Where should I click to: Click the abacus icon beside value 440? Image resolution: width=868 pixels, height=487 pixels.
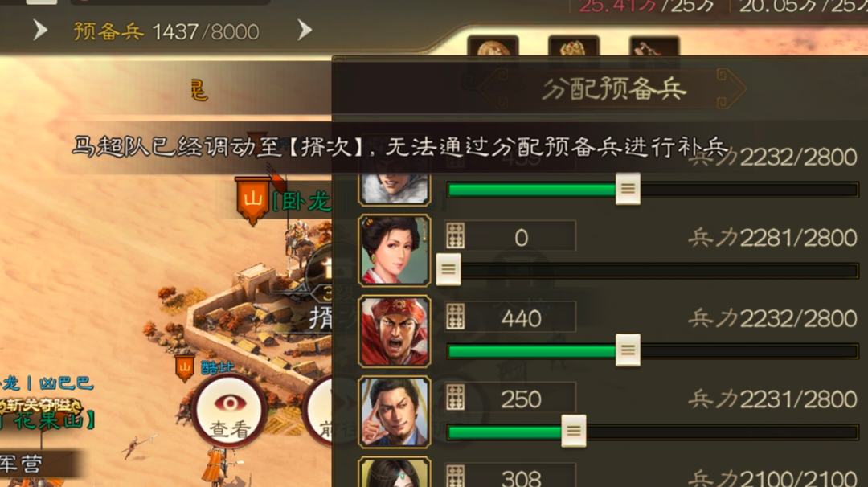coord(456,317)
